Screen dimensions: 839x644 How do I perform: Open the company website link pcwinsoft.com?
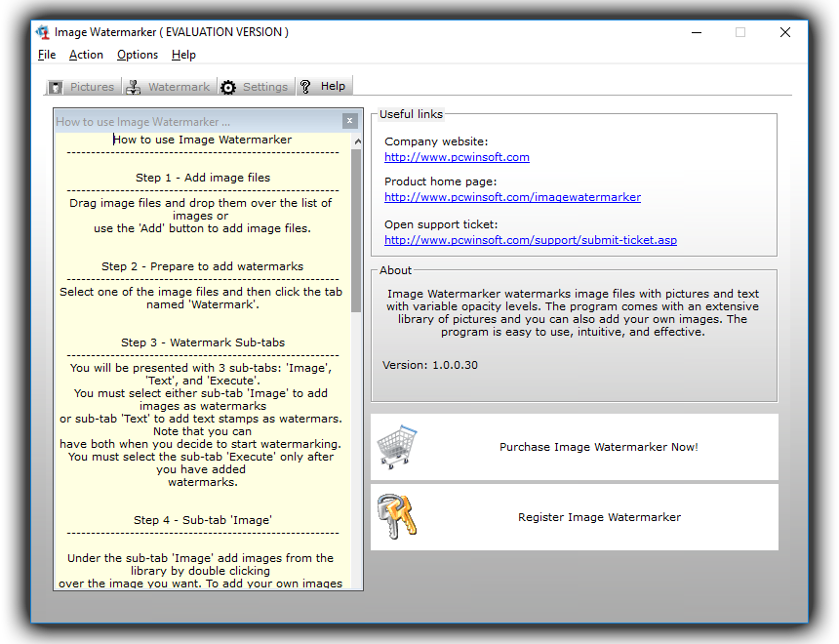pos(457,157)
